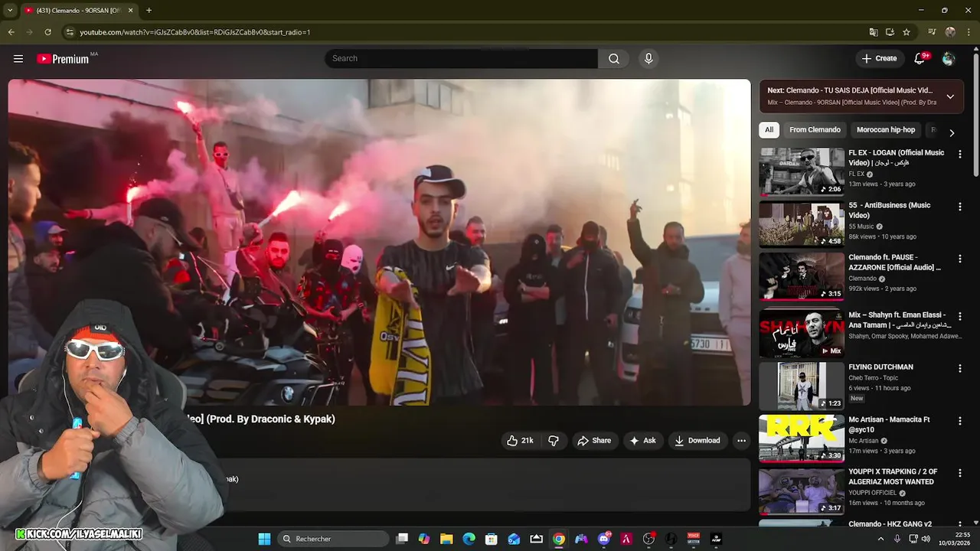980x551 pixels.
Task: Show hidden system tray icons
Action: (880, 539)
